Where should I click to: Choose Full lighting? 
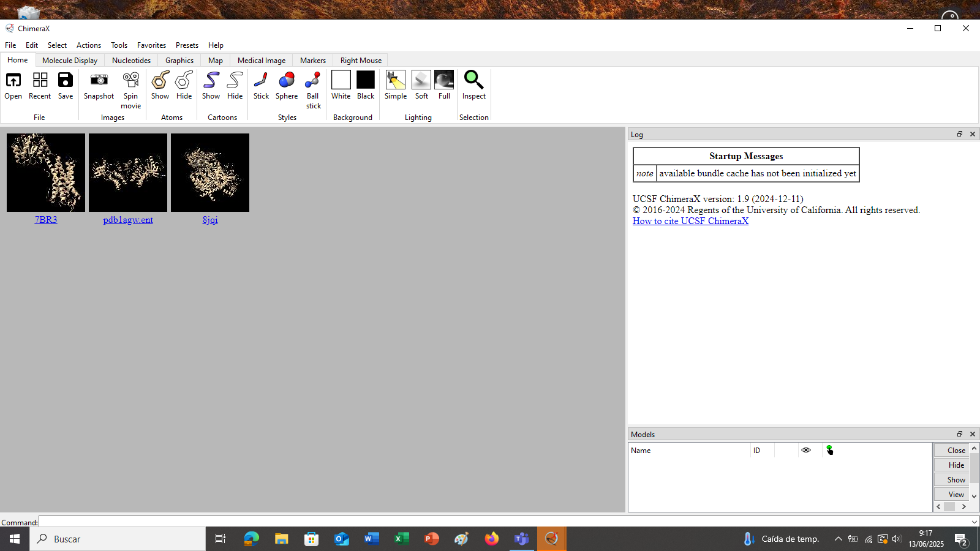[444, 86]
